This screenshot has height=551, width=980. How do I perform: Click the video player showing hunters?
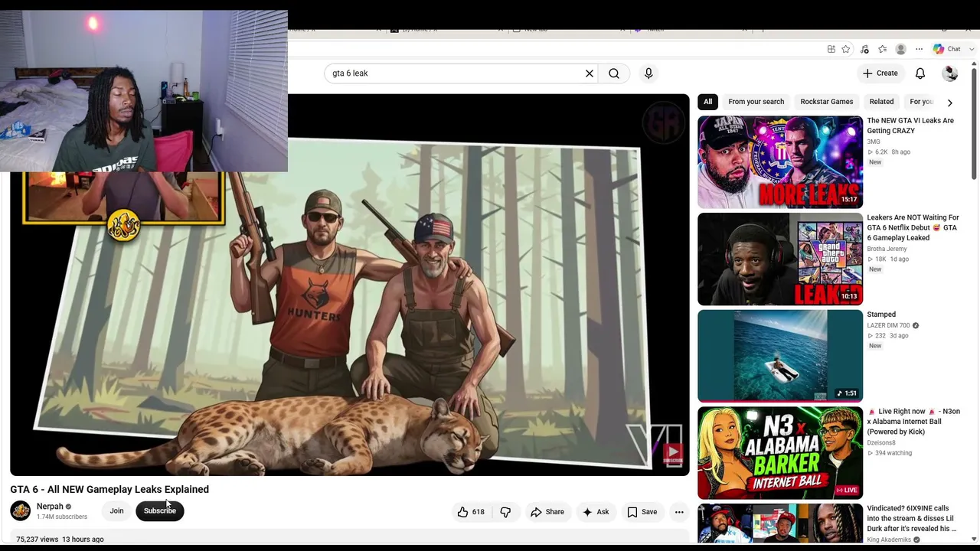[350, 285]
